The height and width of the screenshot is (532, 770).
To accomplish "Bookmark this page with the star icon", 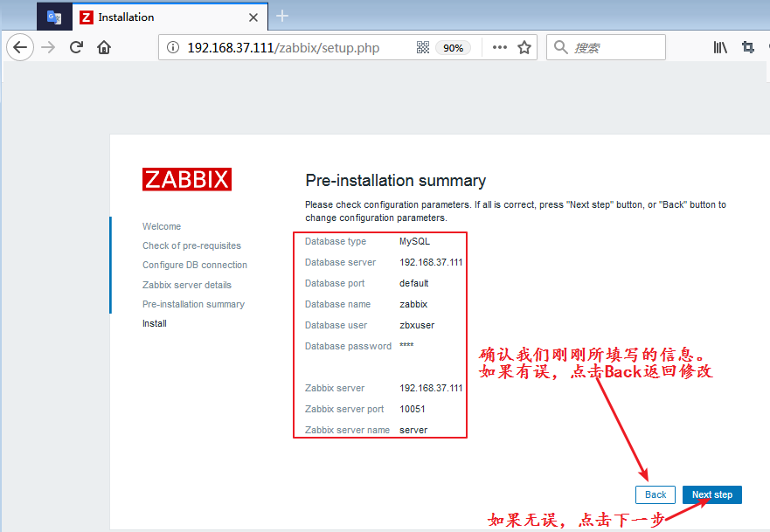I will pyautogui.click(x=524, y=48).
